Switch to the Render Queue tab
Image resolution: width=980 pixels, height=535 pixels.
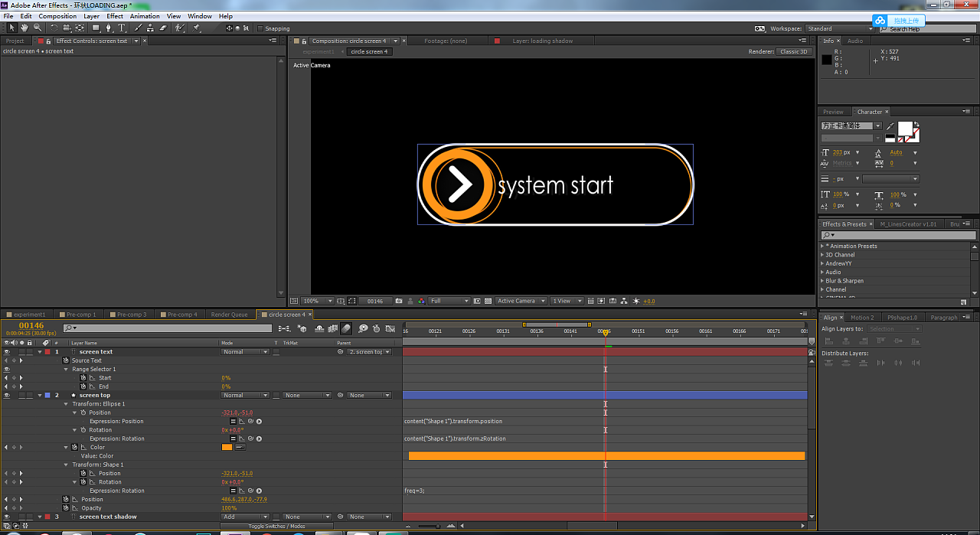(x=229, y=315)
